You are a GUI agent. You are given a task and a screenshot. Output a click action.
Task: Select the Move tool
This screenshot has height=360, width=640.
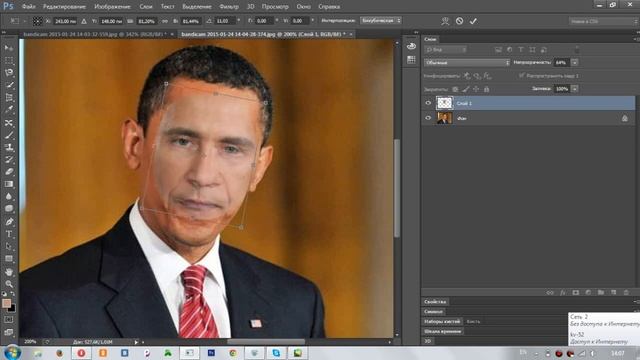tap(9, 48)
